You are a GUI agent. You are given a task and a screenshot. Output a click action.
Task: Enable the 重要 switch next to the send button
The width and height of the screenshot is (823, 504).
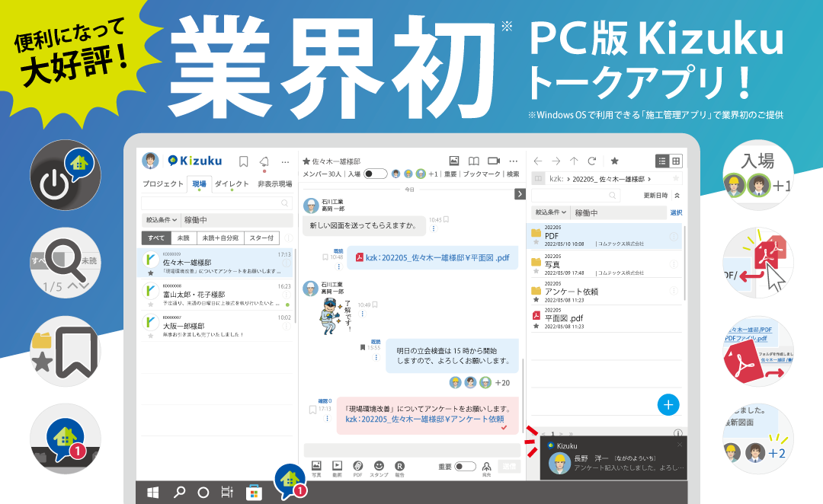click(x=466, y=466)
